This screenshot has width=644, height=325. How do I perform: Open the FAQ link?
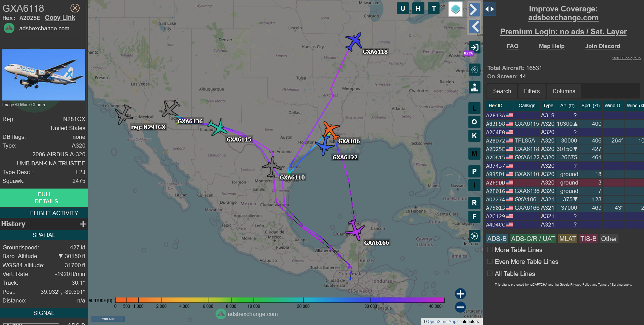tap(512, 46)
